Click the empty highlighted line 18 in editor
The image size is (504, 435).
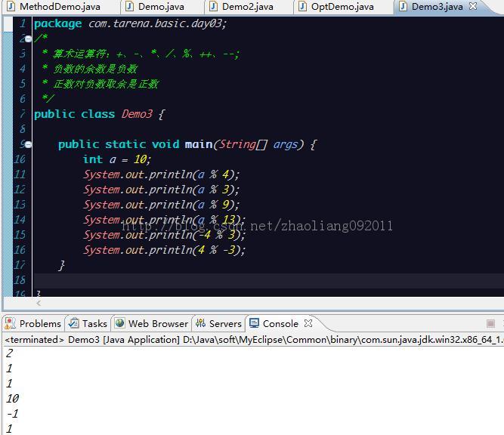click(x=269, y=280)
